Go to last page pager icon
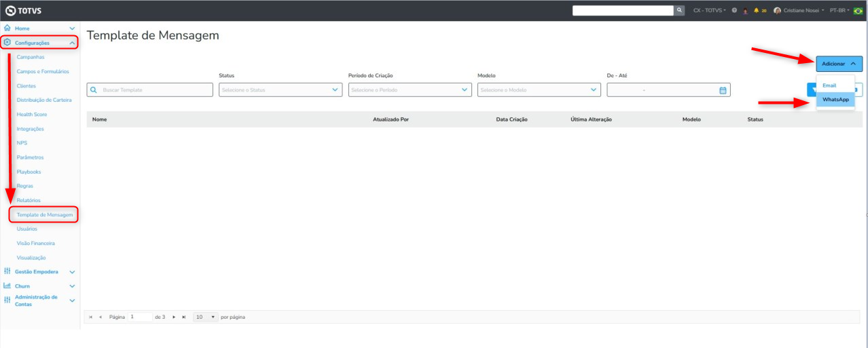 coord(183,317)
